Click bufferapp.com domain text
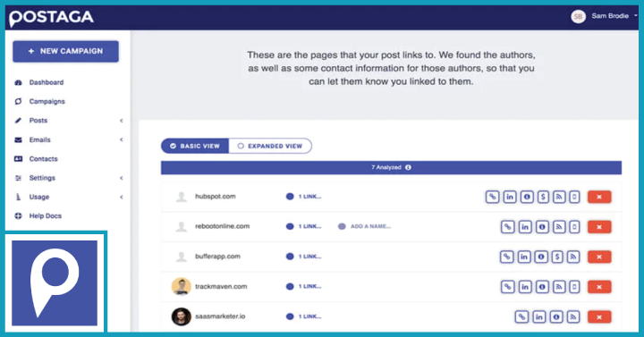644x337 pixels. [217, 257]
